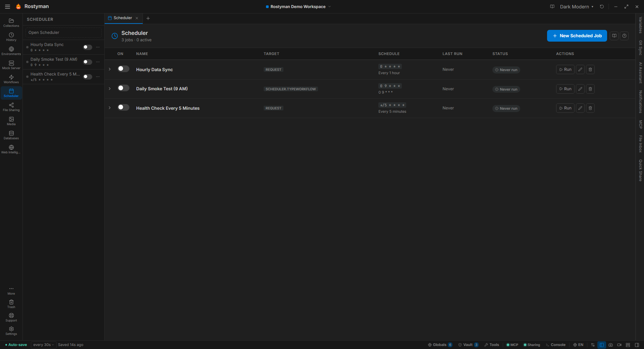644x349 pixels.
Task: Toggle the left sidebar panel icon in status bar
Action: pos(602,345)
